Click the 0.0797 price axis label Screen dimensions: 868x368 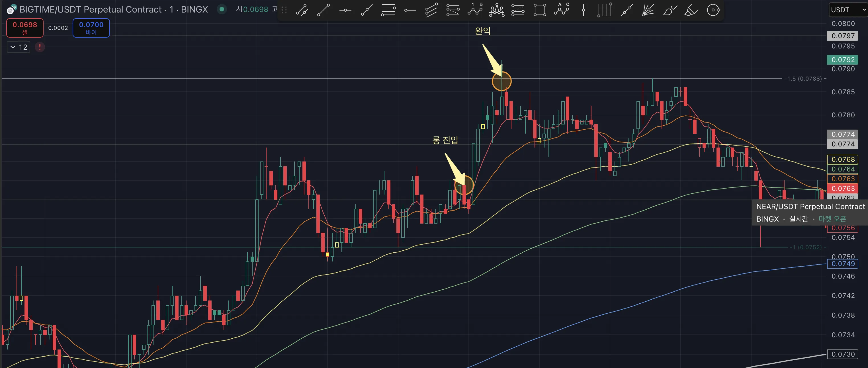pyautogui.click(x=842, y=36)
